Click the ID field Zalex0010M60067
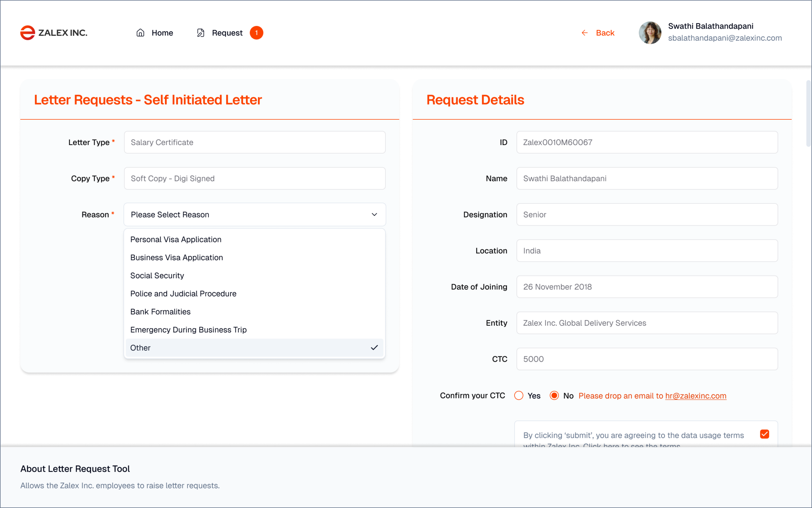The height and width of the screenshot is (508, 812). click(647, 142)
